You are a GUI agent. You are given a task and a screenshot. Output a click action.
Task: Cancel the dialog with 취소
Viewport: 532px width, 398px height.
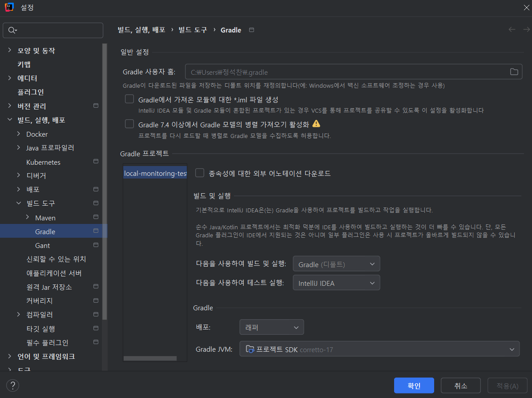(461, 386)
